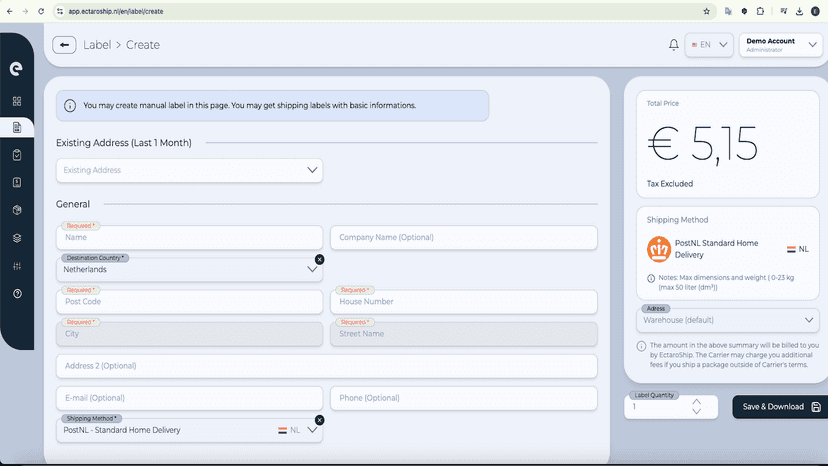Screen dimensions: 828x466
Task: Open the invoice document sidebar icon
Action: coord(17,183)
